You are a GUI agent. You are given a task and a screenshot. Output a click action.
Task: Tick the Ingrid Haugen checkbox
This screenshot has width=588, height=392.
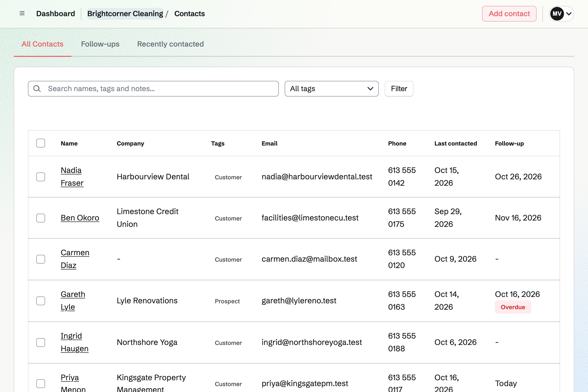pyautogui.click(x=40, y=342)
